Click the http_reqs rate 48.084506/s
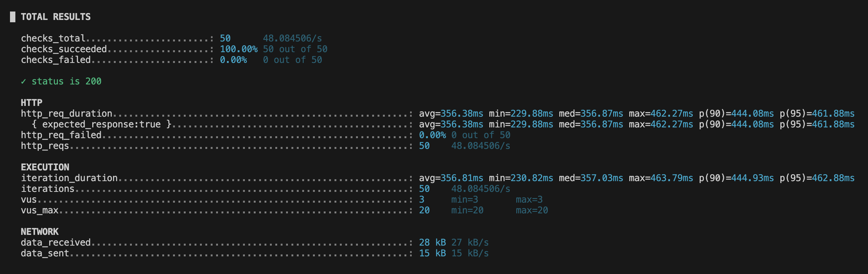Image resolution: width=868 pixels, height=274 pixels. click(481, 146)
